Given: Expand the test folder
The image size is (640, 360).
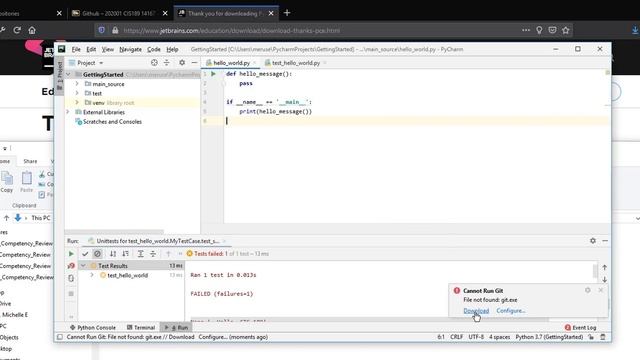Looking at the screenshot, I should [77, 93].
